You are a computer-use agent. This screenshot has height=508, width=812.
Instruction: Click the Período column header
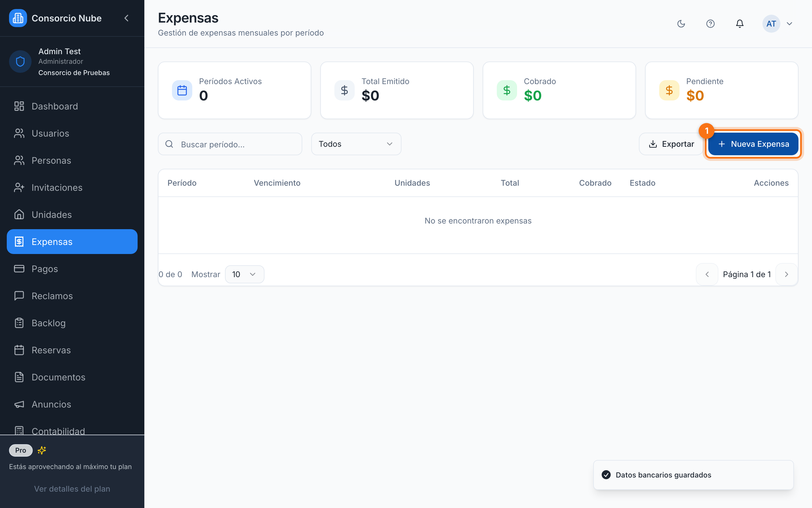click(182, 183)
